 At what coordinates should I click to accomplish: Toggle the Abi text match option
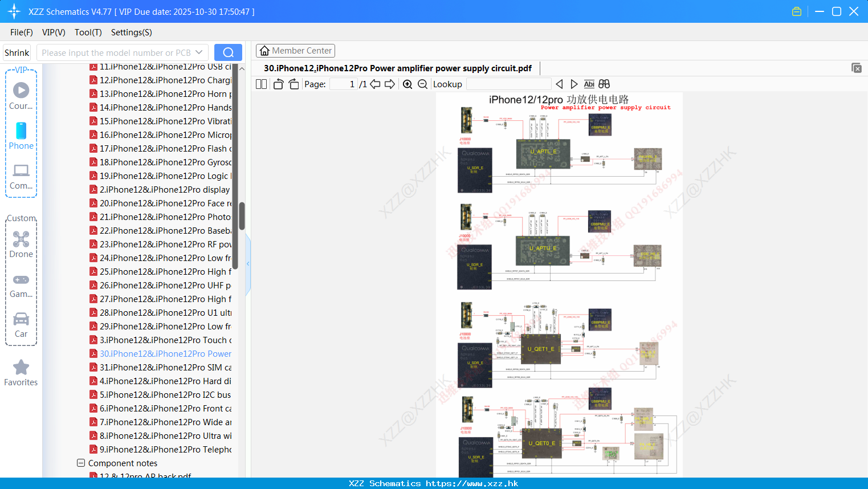(589, 84)
